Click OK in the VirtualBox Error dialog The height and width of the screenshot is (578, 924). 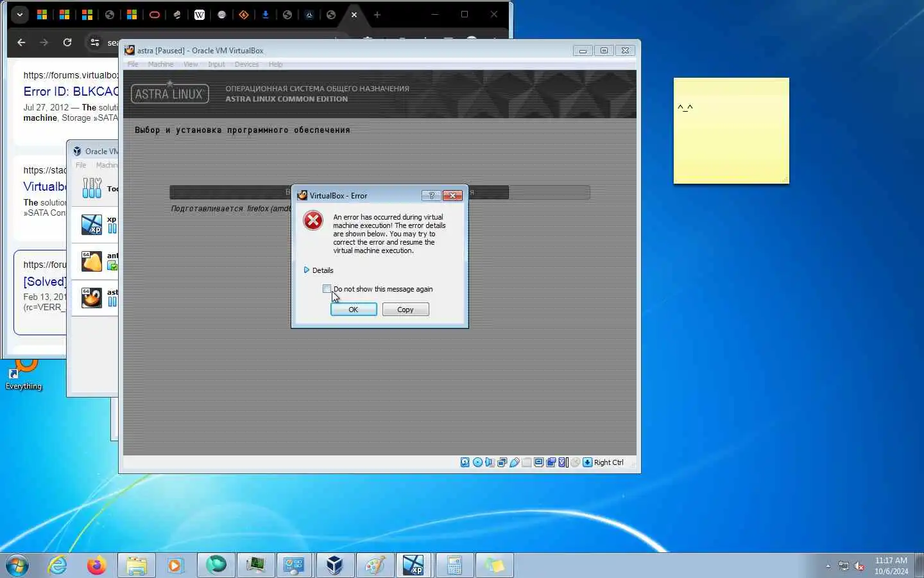click(x=354, y=310)
